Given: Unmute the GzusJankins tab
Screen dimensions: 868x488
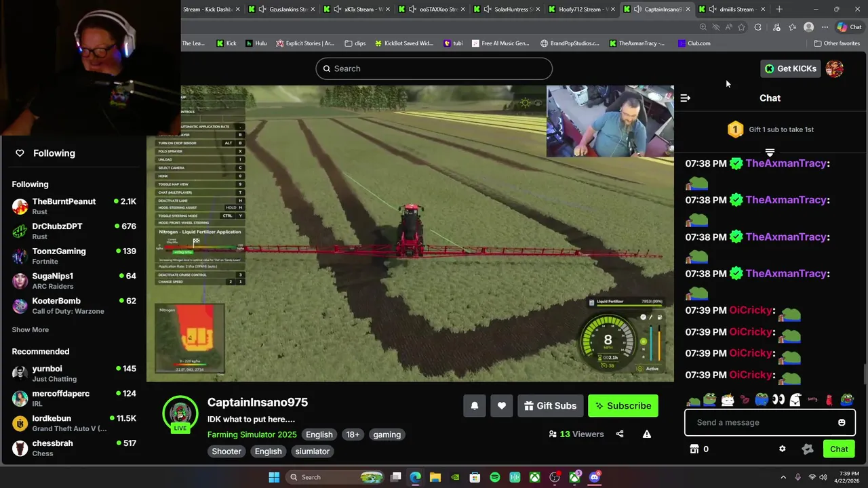Looking at the screenshot, I should point(262,9).
